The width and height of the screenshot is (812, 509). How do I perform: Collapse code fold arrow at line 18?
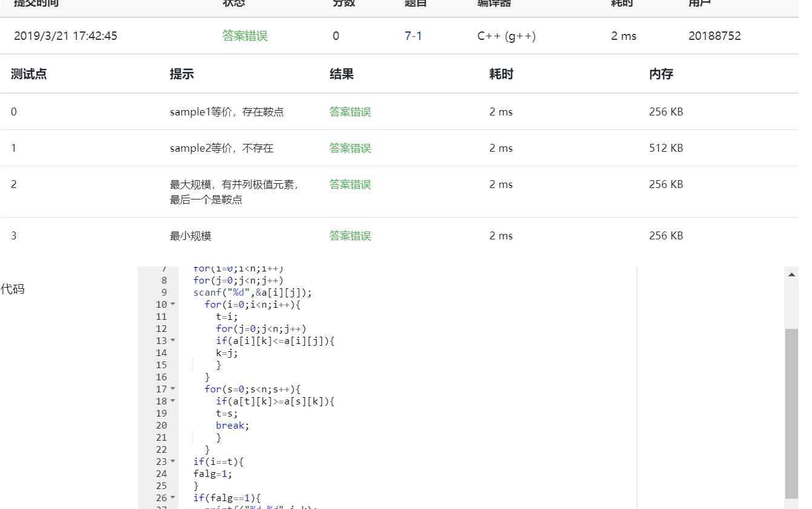172,401
